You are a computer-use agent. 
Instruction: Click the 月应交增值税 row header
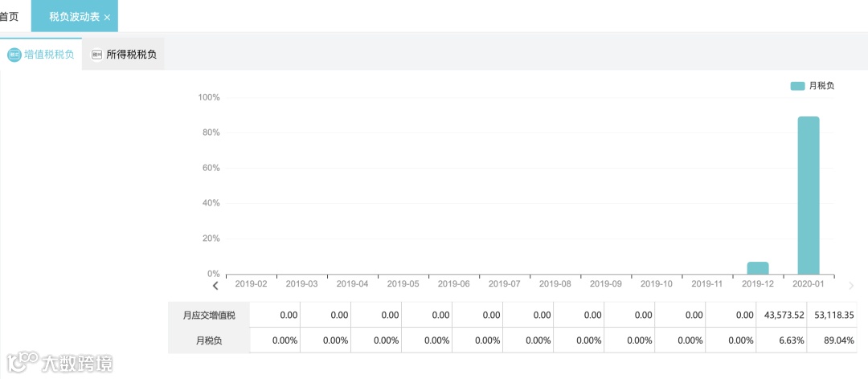[209, 316]
